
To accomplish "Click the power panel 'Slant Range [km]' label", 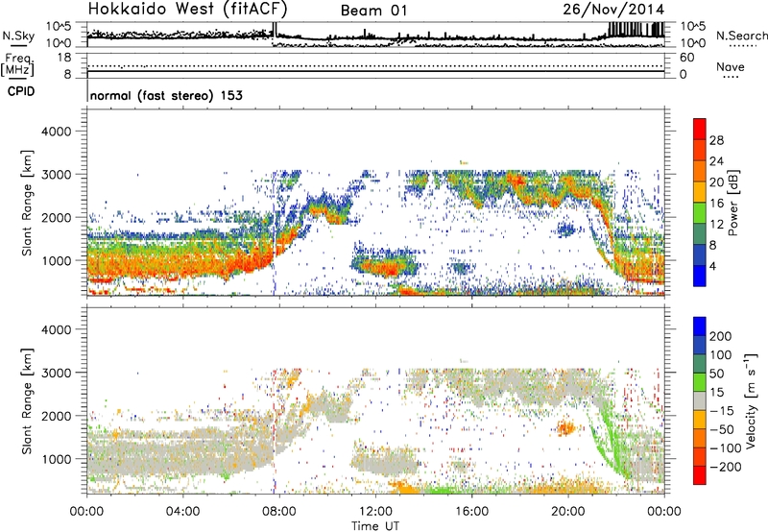I will click(x=27, y=203).
